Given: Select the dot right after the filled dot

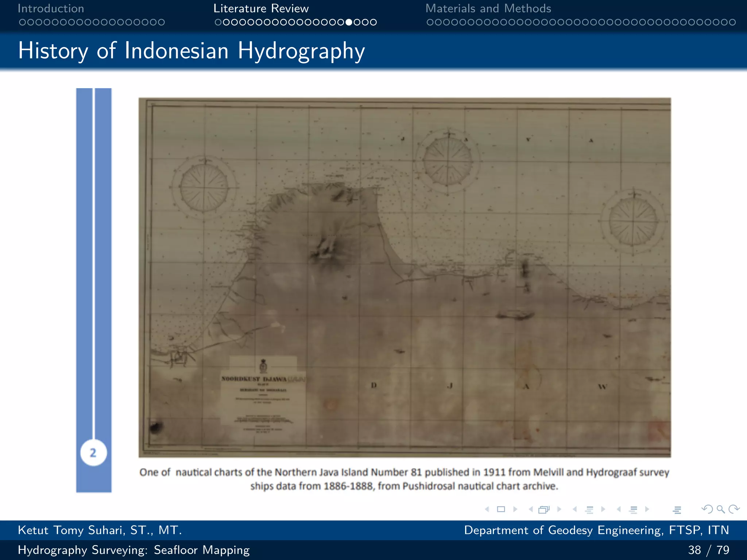Looking at the screenshot, I should pyautogui.click(x=357, y=22).
